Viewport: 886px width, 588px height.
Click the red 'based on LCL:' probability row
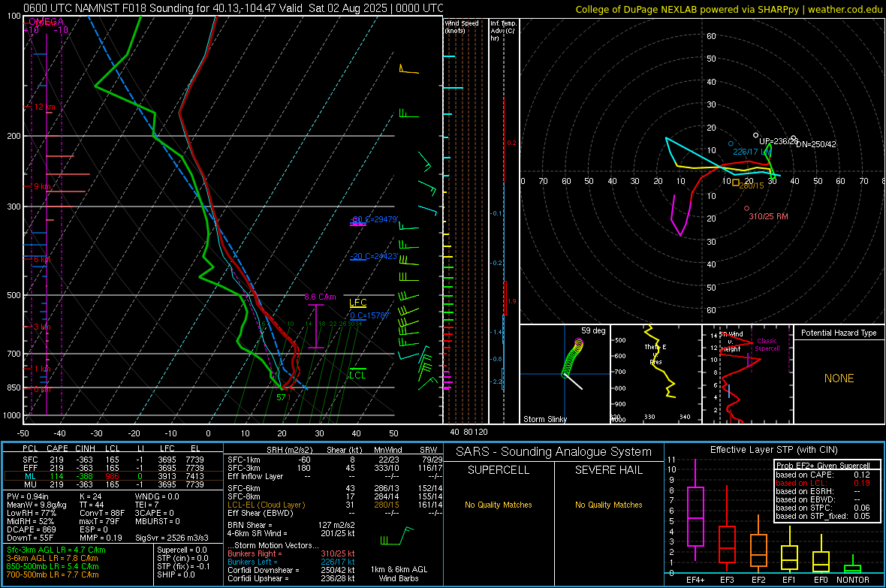coord(823,484)
